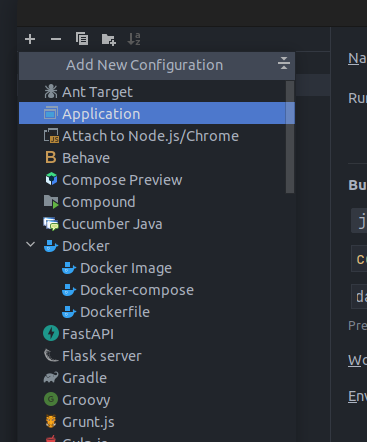The image size is (367, 442).
Task: Click the Groovy green icon
Action: point(51,399)
